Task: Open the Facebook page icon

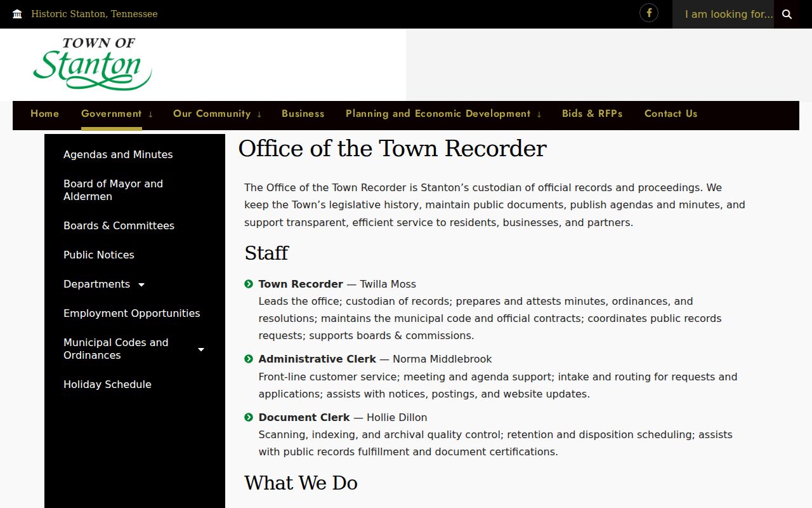Action: (648, 13)
